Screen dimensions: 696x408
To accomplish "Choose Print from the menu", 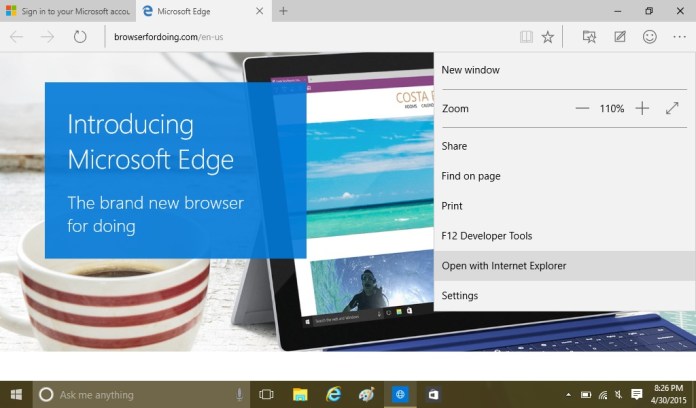I will (565, 206).
